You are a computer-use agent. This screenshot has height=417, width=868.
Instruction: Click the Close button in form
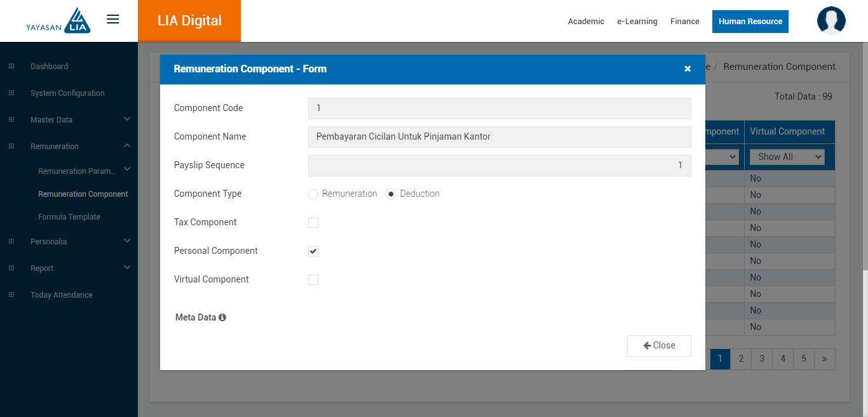click(x=659, y=346)
